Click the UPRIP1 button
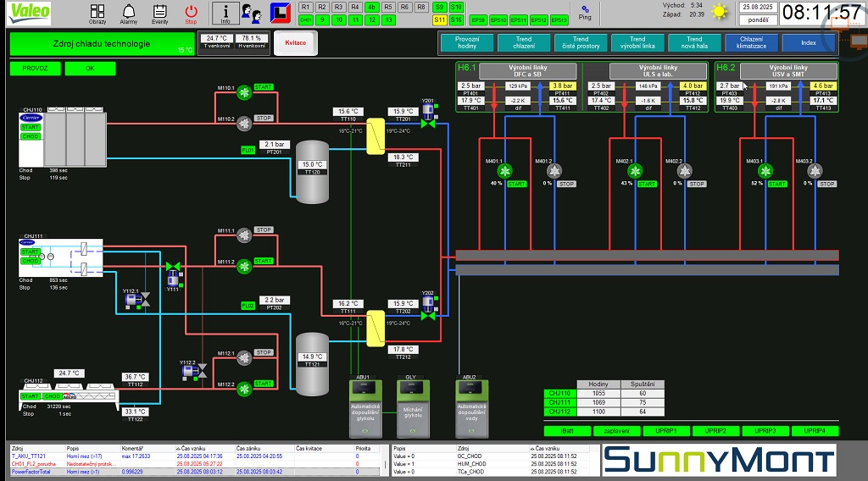 [665, 431]
